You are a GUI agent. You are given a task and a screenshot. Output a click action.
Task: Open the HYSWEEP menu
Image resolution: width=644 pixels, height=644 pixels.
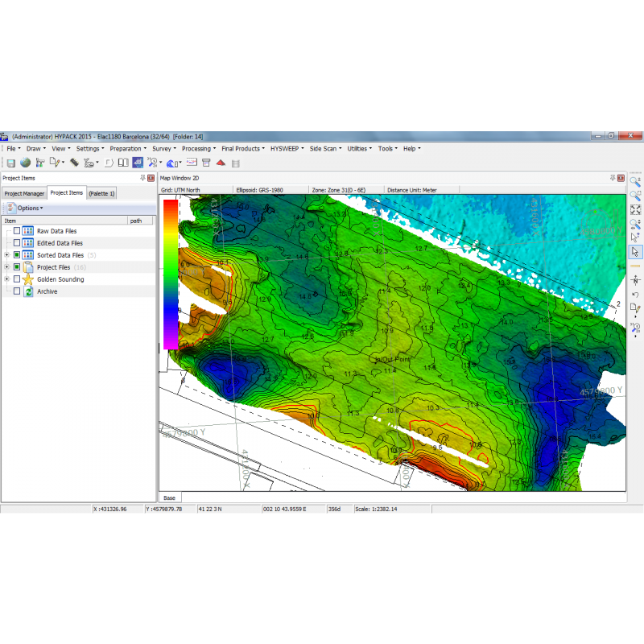[286, 148]
